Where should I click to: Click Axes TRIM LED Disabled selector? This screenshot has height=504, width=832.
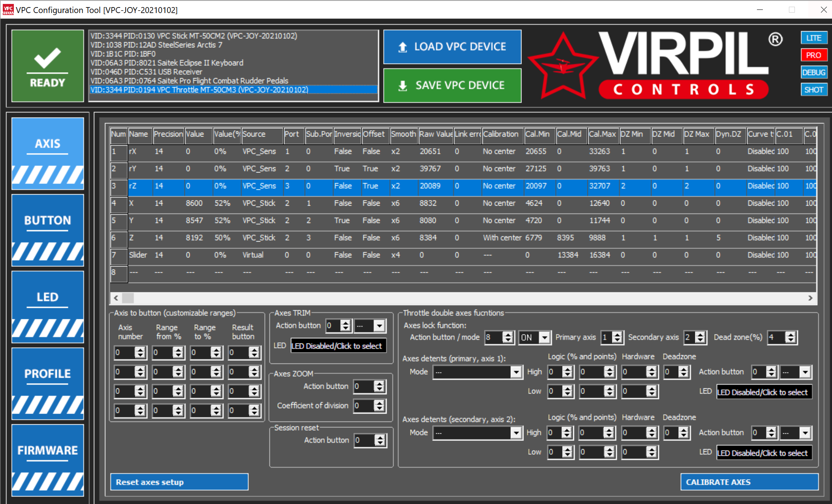[338, 346]
